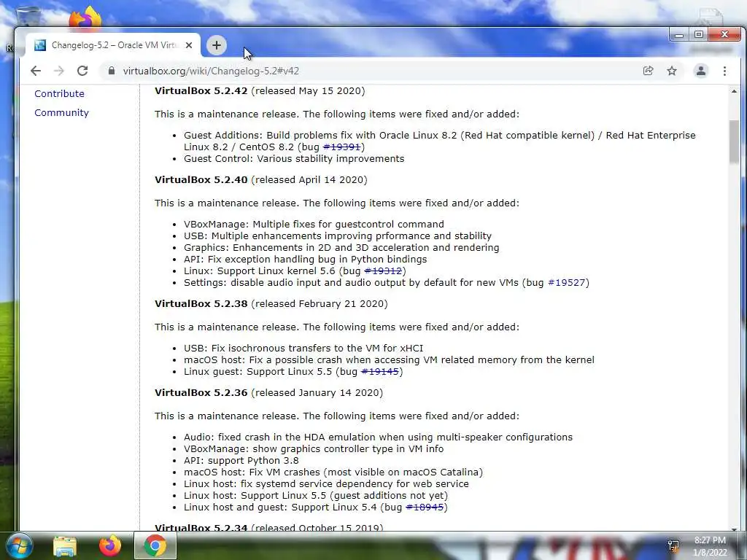Image resolution: width=747 pixels, height=560 pixels.
Task: Click 'VBoxManage: show graphics controller type' item
Action: click(314, 449)
